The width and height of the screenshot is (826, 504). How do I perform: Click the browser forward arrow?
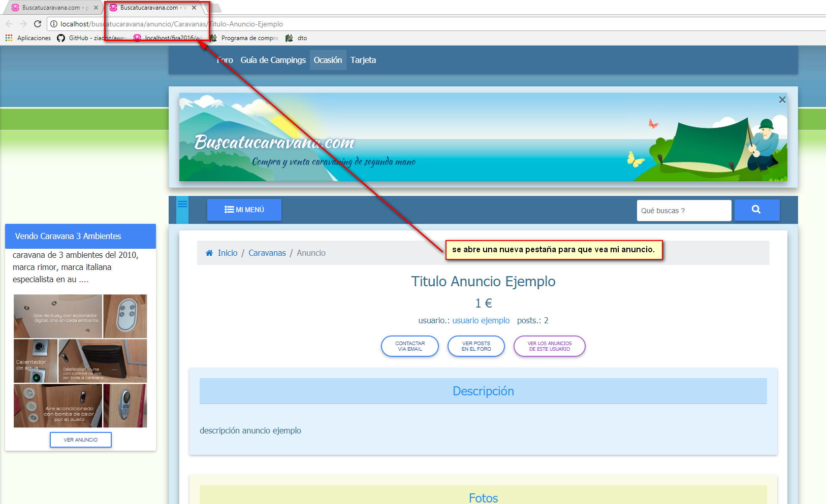click(23, 24)
